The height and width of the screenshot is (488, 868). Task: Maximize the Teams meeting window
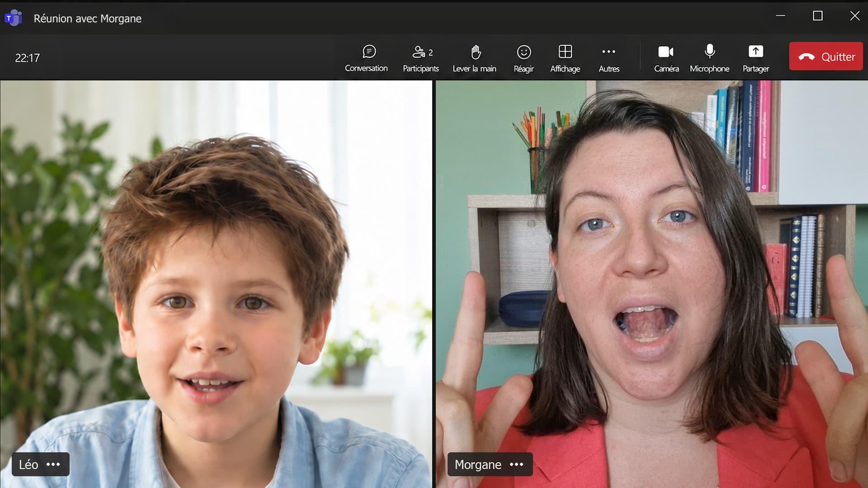pos(817,16)
